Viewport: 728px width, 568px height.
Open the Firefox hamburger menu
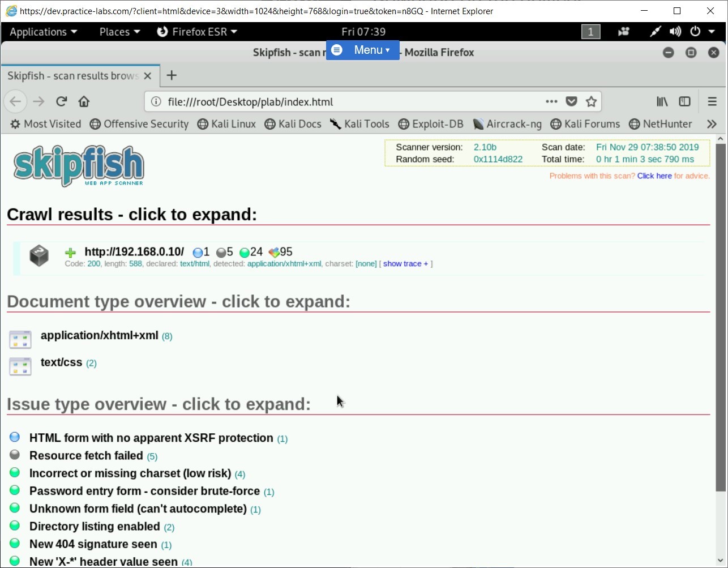pyautogui.click(x=712, y=101)
